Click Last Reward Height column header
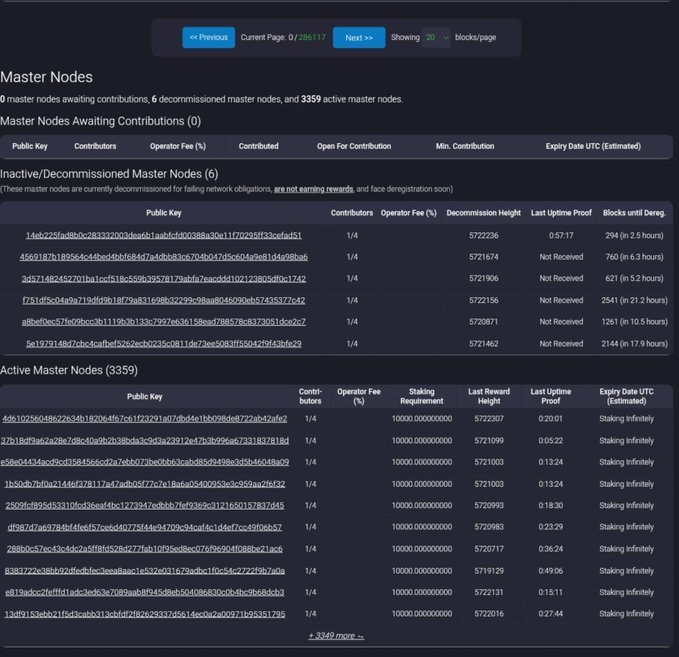The height and width of the screenshot is (657, 679). tap(489, 396)
